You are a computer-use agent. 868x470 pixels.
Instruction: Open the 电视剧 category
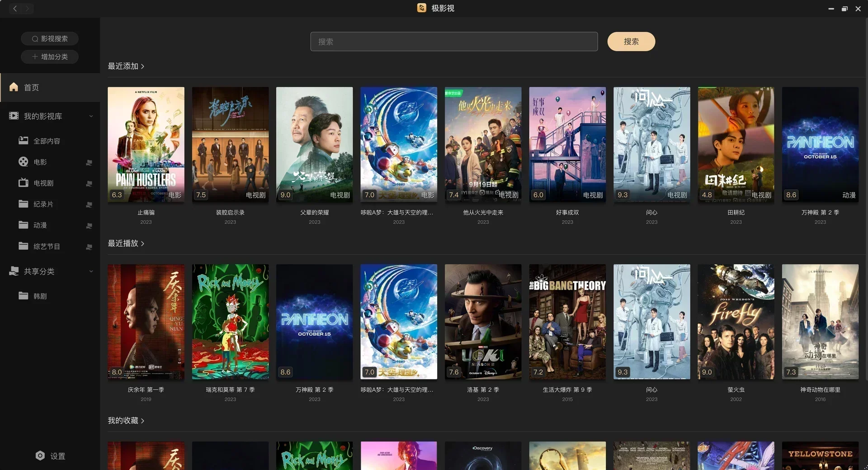click(50, 183)
